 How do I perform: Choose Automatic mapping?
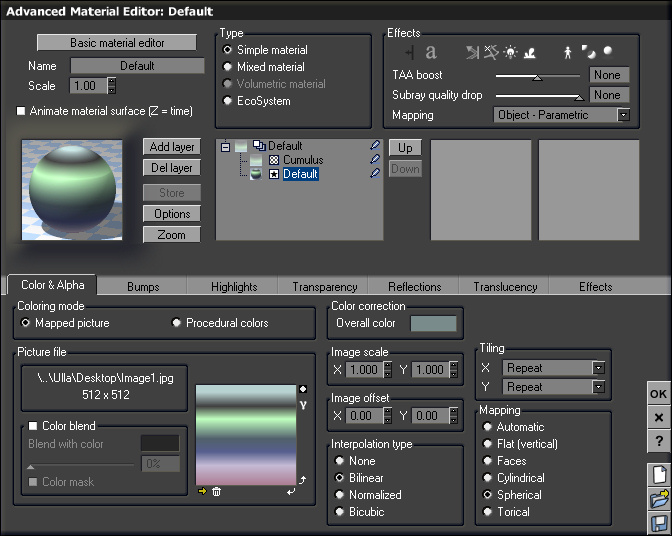(x=487, y=427)
